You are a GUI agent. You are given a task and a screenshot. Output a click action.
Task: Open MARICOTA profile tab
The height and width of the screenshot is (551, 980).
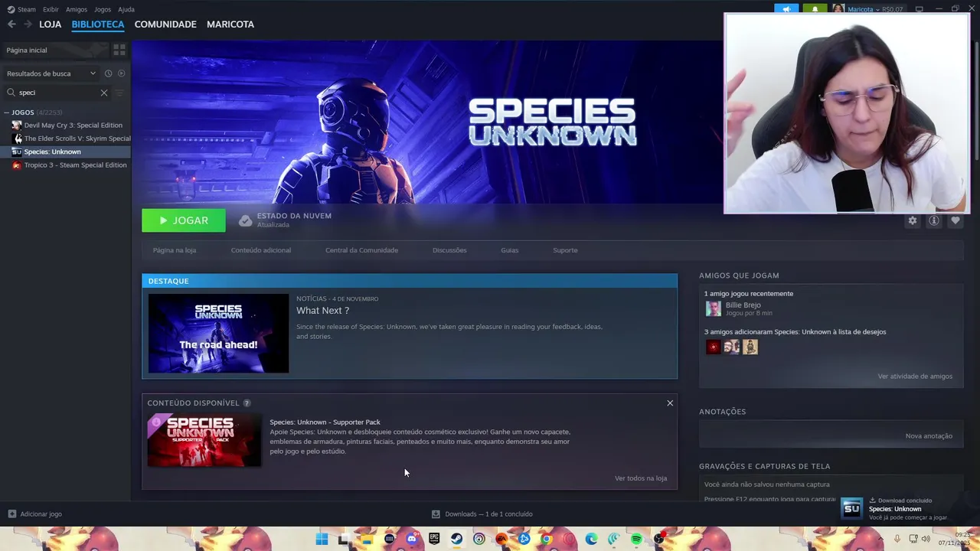pyautogui.click(x=230, y=24)
